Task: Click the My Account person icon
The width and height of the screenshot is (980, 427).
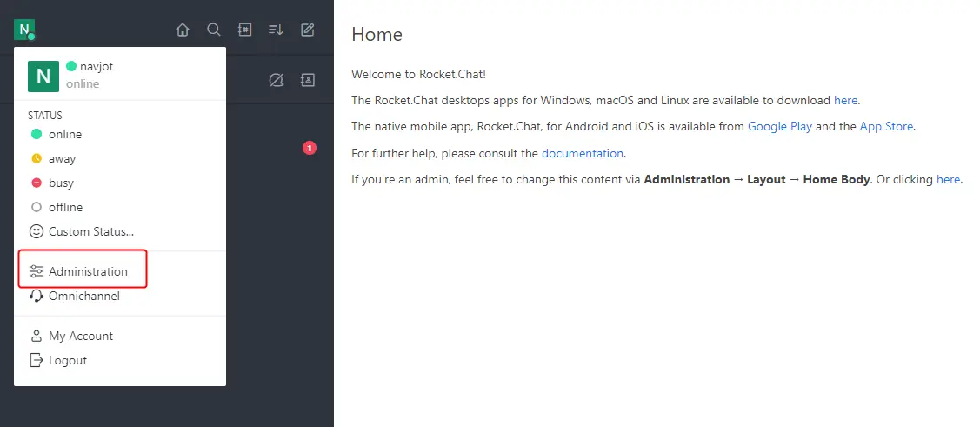Action: coord(37,336)
